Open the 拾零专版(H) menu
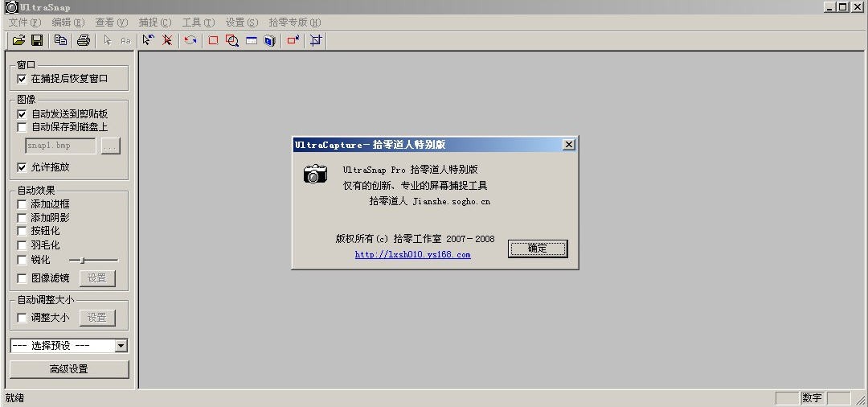 tap(294, 23)
